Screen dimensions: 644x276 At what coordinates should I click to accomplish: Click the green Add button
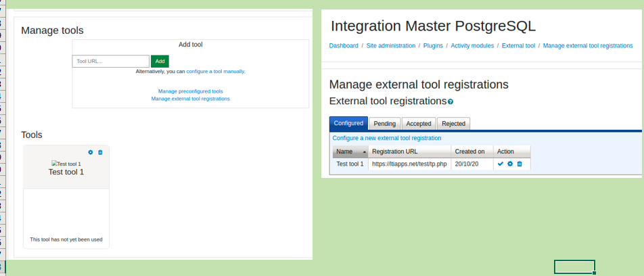160,61
